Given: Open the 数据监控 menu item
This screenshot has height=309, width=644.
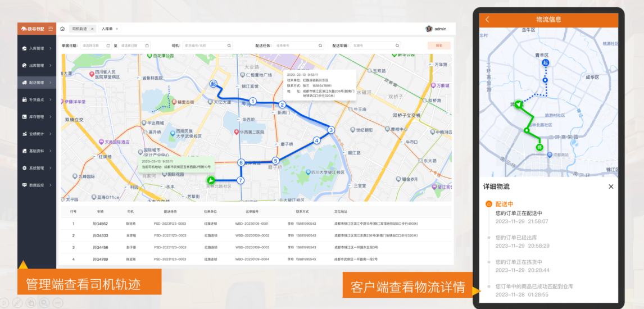Looking at the screenshot, I should (x=37, y=185).
